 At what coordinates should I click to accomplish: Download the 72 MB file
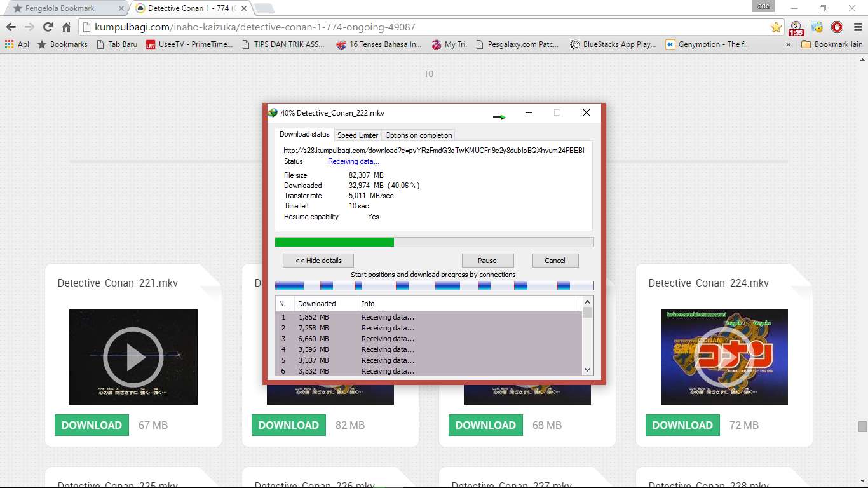click(x=682, y=425)
